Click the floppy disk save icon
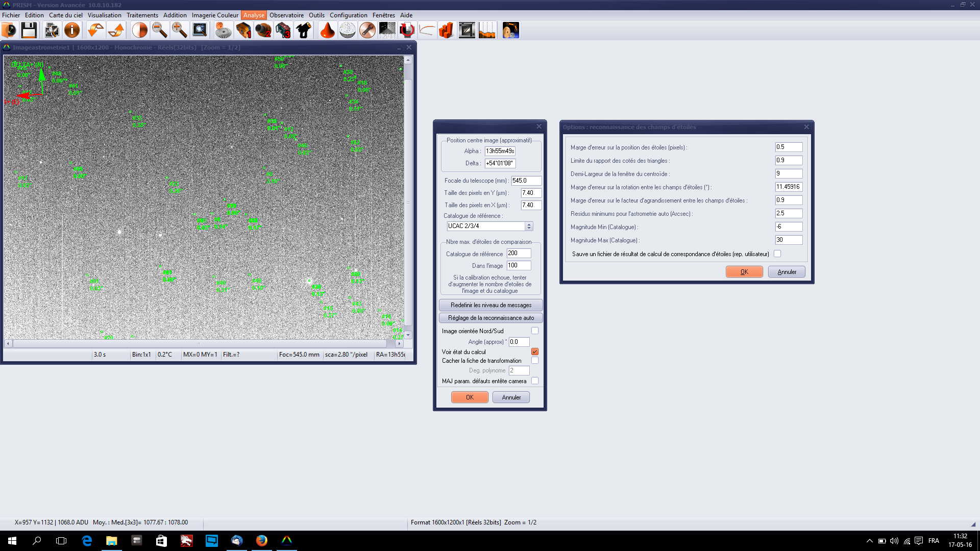 tap(29, 31)
